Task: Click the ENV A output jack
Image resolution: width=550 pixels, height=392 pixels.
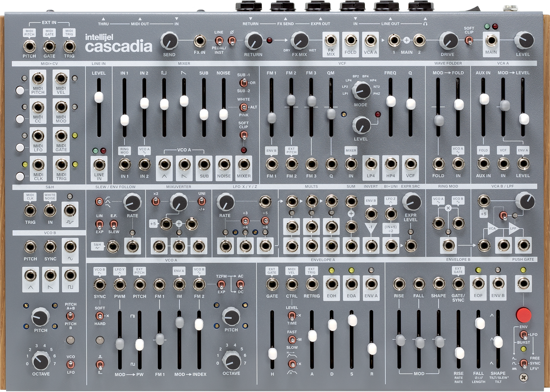Action: [371, 284]
